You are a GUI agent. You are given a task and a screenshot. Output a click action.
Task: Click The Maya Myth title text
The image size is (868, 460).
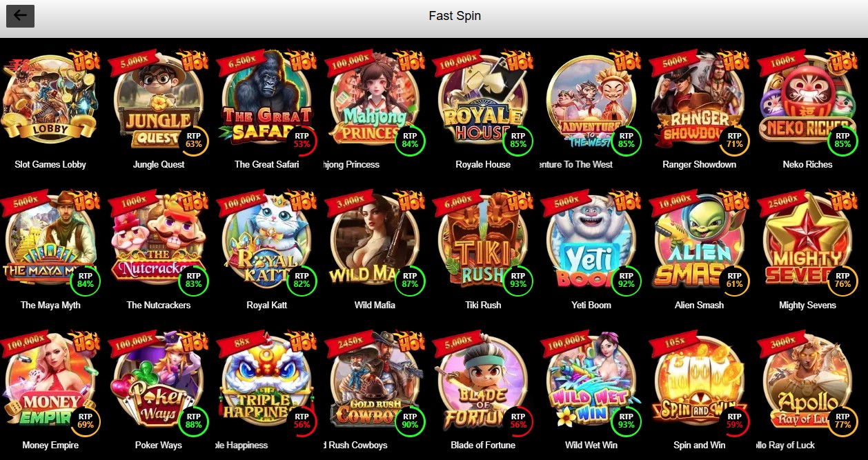click(50, 305)
